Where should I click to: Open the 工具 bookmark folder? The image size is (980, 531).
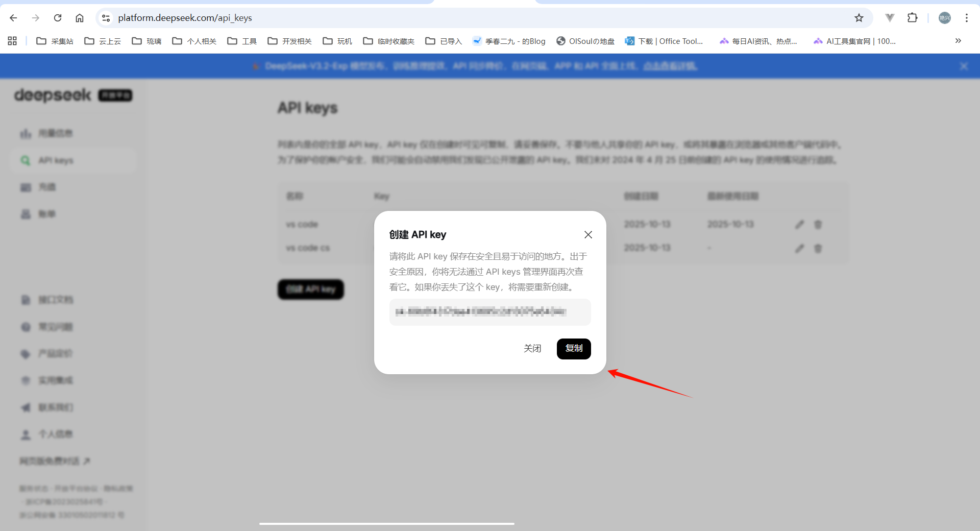tap(242, 41)
